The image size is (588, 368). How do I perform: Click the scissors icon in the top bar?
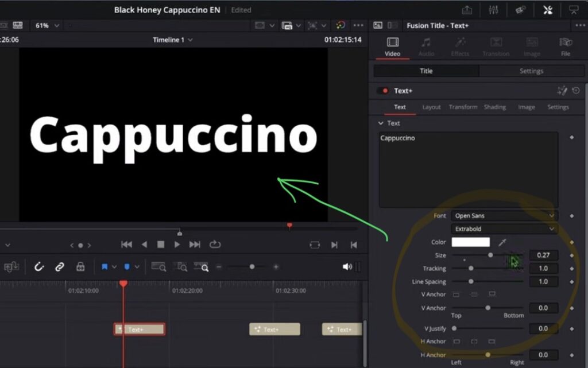coord(547,10)
